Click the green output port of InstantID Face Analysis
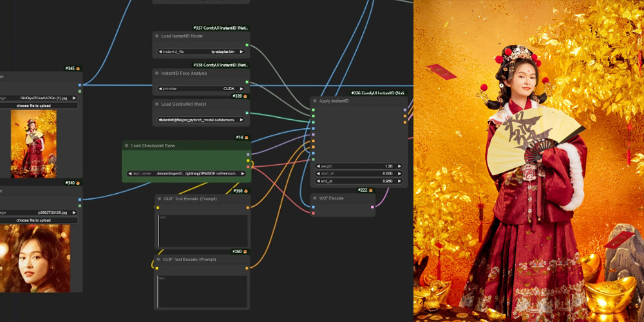Screen dimensions: 644x322 click(247, 82)
